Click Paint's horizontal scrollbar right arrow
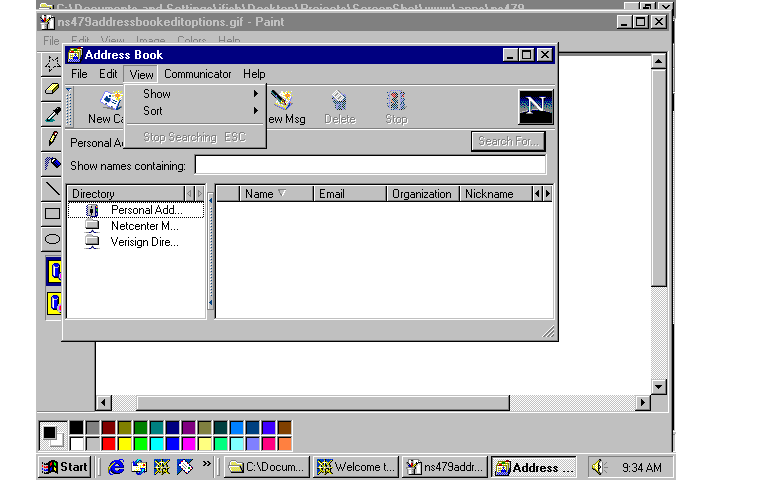Image resolution: width=770 pixels, height=480 pixels. click(642, 402)
